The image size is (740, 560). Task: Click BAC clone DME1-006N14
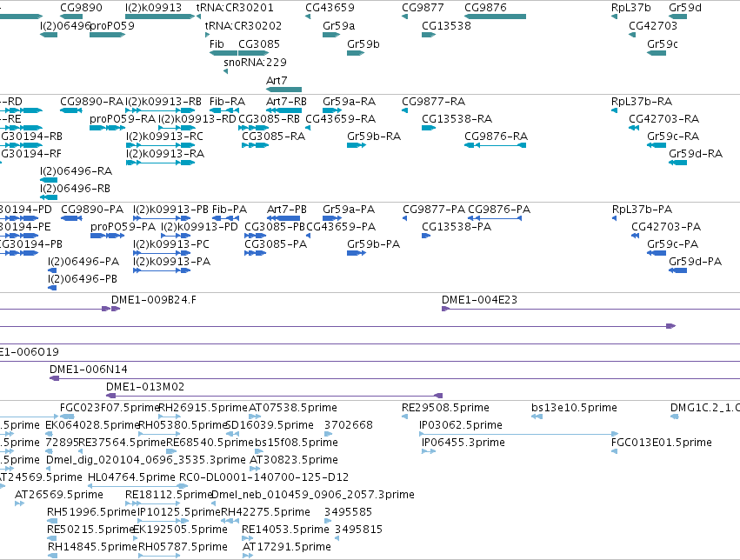[88, 369]
